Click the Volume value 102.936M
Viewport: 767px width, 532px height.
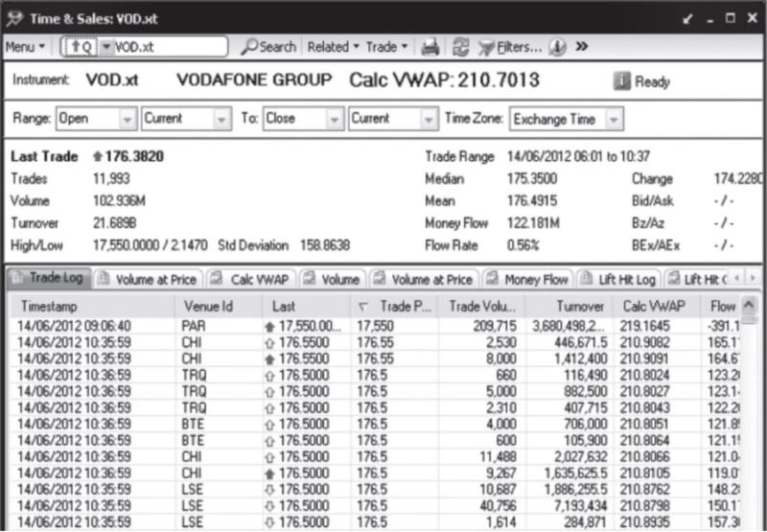119,201
